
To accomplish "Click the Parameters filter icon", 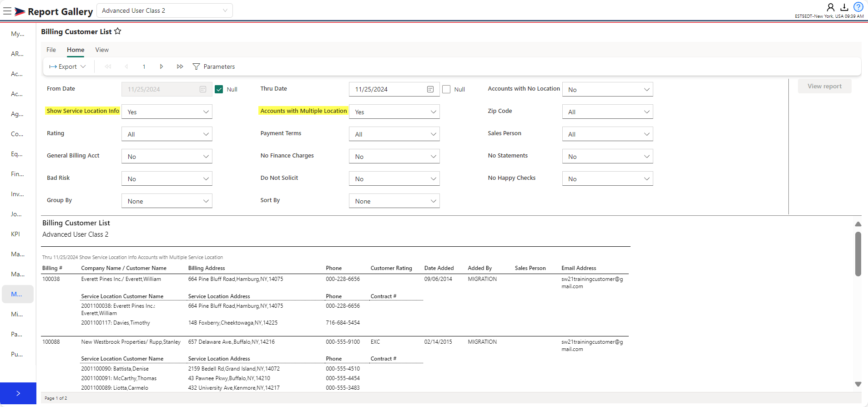I will pos(196,66).
